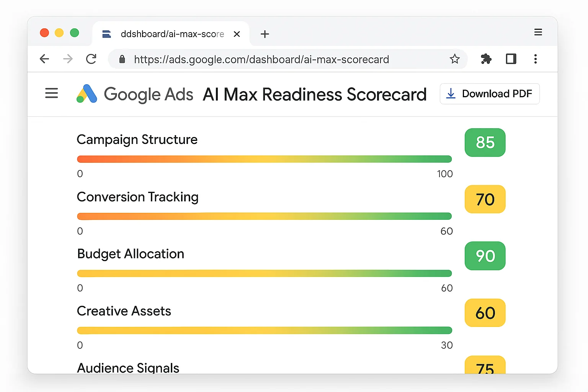Click the back navigation arrow

tap(44, 59)
